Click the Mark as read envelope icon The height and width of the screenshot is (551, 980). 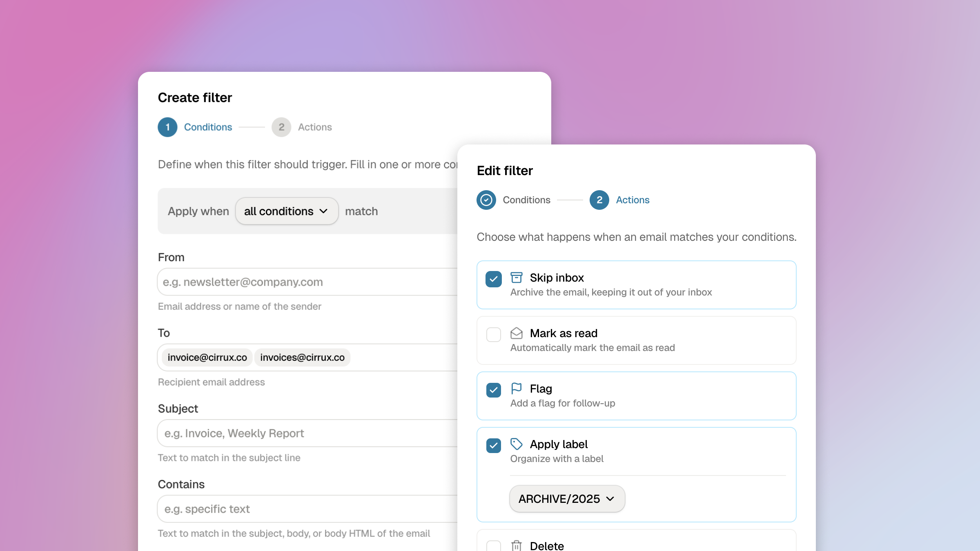coord(517,333)
